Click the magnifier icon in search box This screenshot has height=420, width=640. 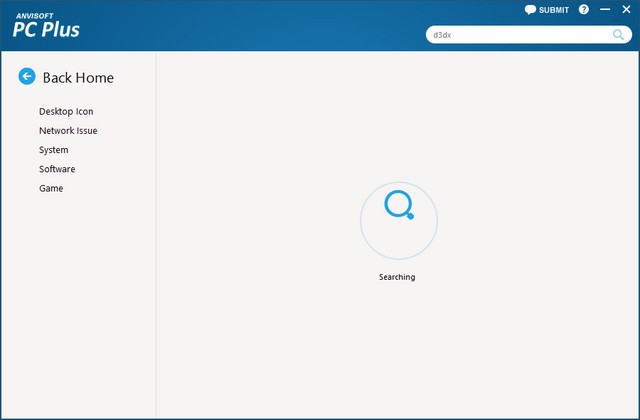coord(619,35)
